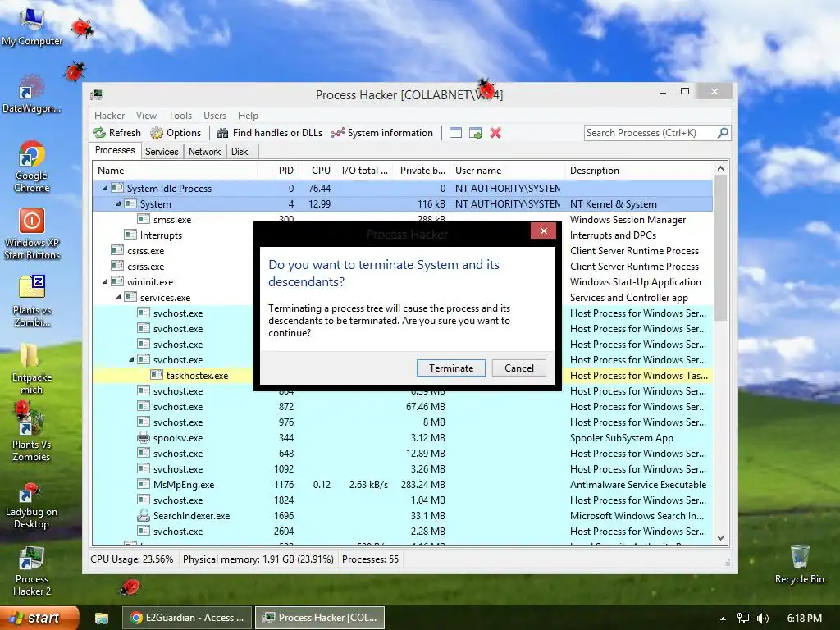Click the search magnifier icon

pos(723,132)
